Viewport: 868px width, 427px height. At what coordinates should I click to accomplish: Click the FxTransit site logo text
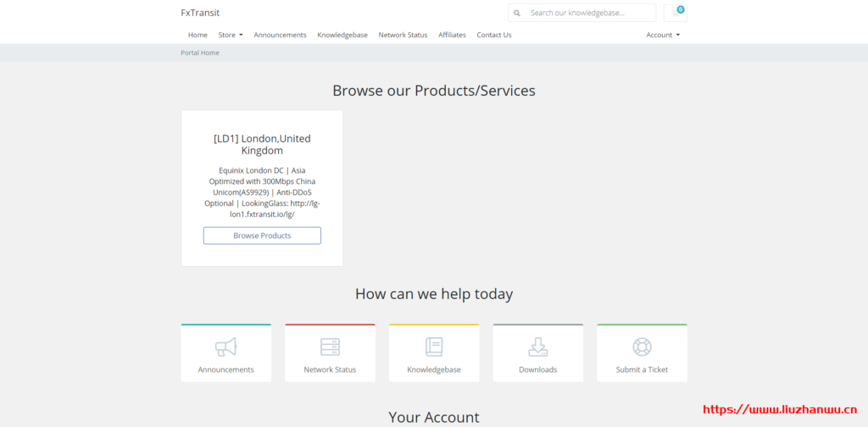pyautogui.click(x=200, y=13)
